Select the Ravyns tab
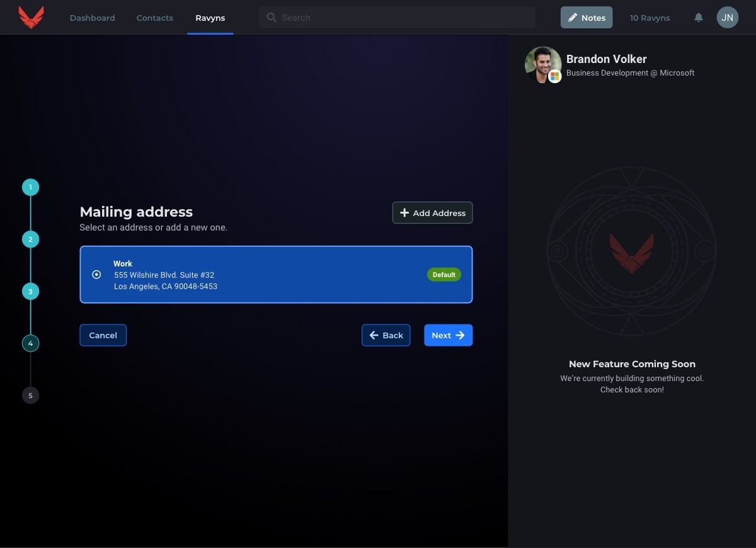Image resolution: width=756 pixels, height=548 pixels. tap(210, 18)
